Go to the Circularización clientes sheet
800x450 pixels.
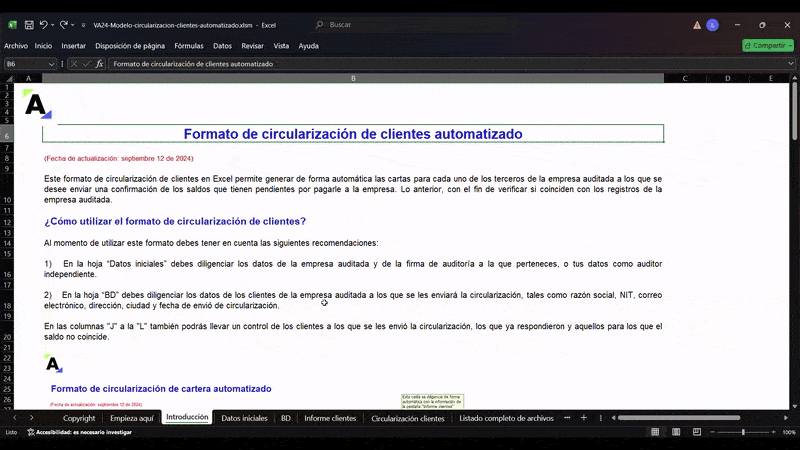(408, 418)
